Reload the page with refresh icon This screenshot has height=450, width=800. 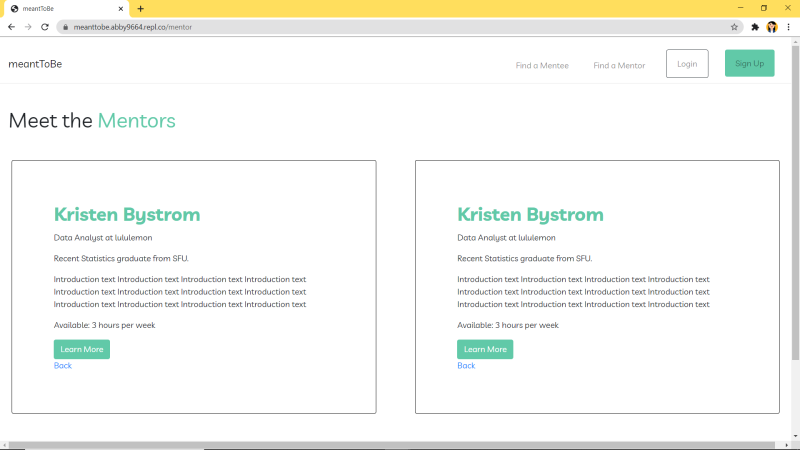pyautogui.click(x=45, y=27)
